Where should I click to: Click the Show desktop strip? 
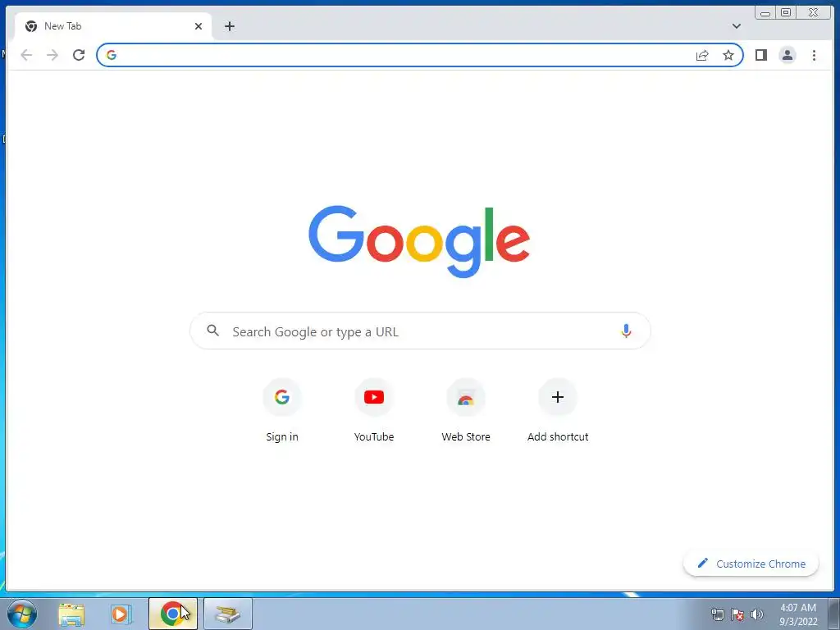834,614
